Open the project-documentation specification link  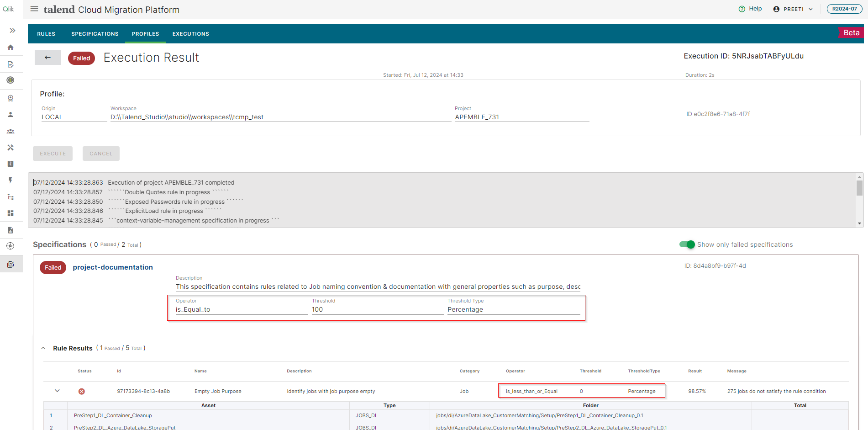(113, 267)
